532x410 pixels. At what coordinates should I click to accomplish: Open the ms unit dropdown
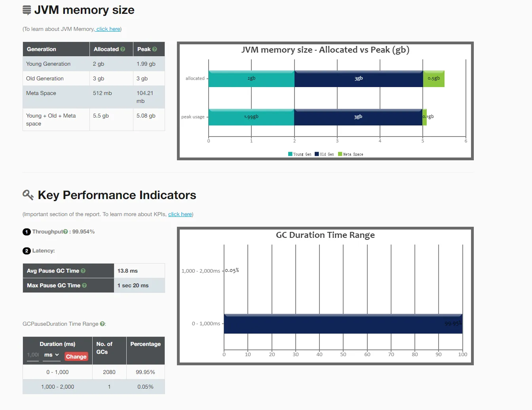[51, 355]
